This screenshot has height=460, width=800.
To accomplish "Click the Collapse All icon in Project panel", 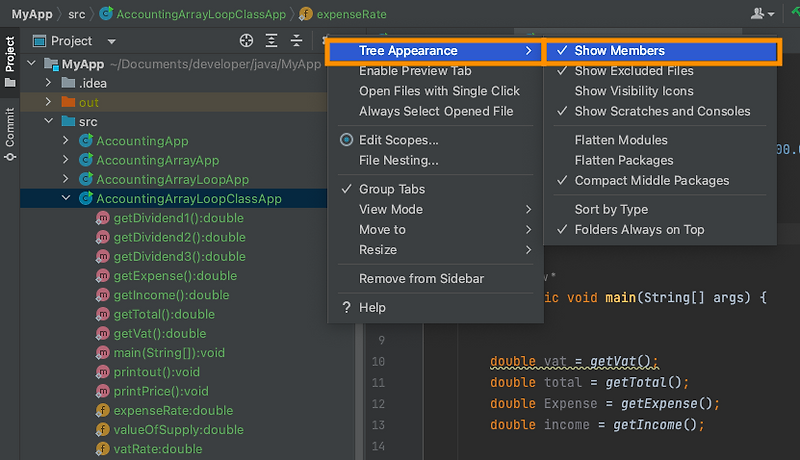I will click(296, 41).
